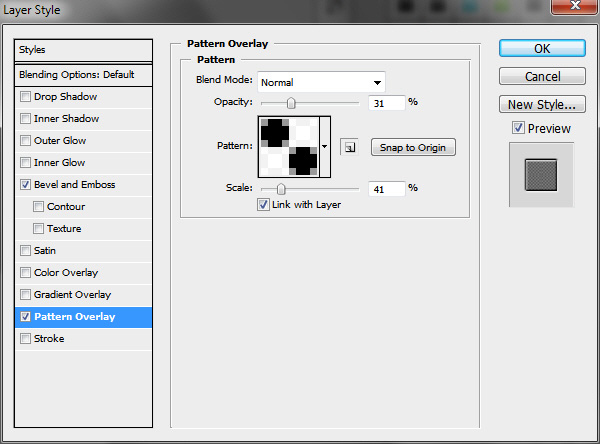Uncheck the Pattern Overlay checkbox
The height and width of the screenshot is (444, 600).
click(25, 317)
